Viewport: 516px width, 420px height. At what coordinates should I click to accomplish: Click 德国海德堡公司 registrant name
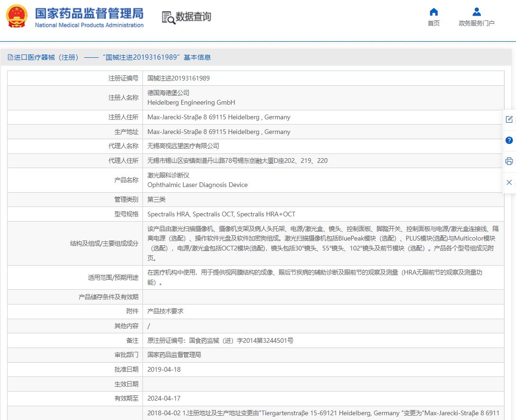pyautogui.click(x=168, y=93)
